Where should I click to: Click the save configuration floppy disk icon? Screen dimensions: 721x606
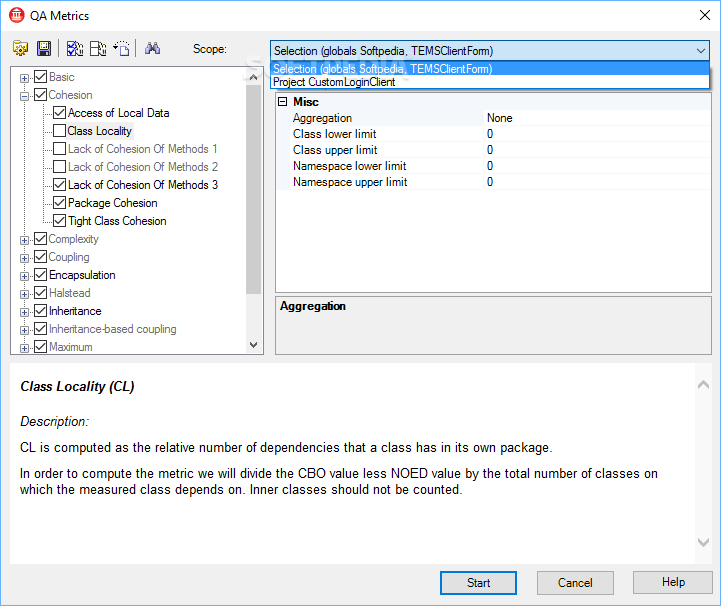[44, 48]
